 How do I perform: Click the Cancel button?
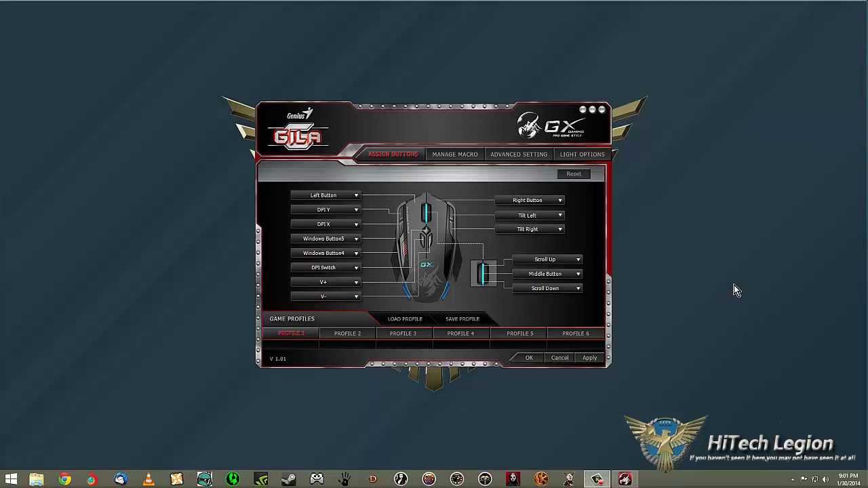[559, 358]
